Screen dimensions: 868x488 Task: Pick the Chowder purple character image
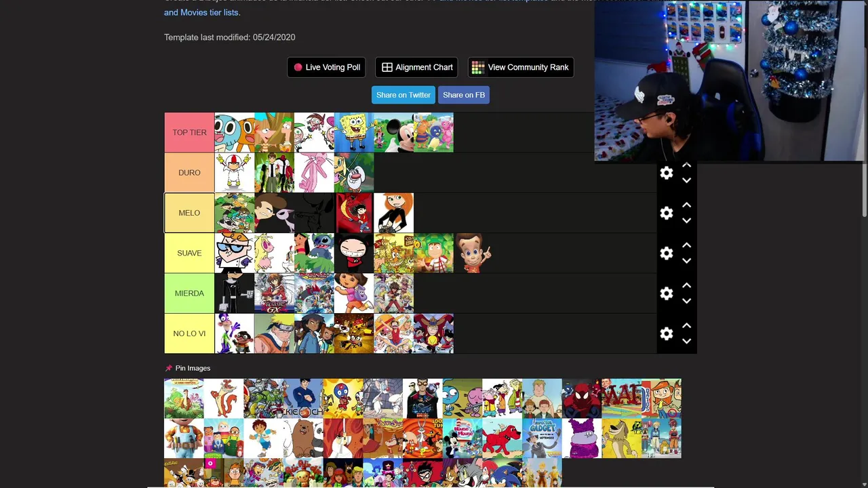[x=582, y=439]
